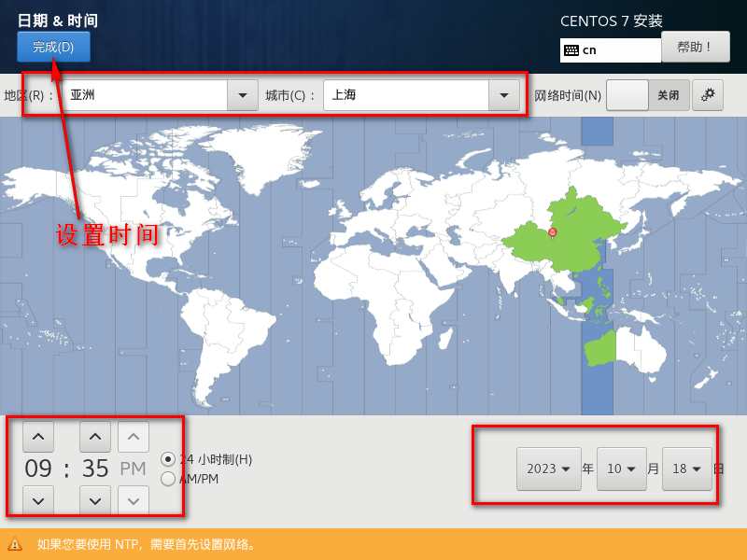Click the cn keyboard layout indicator
Image resolution: width=747 pixels, height=560 pixels.
click(611, 50)
